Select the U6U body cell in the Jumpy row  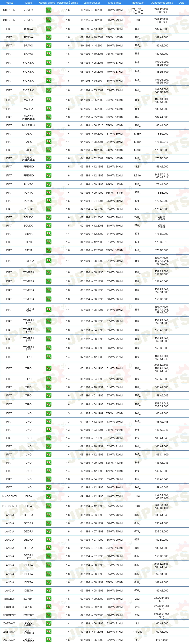click(x=137, y=20)
